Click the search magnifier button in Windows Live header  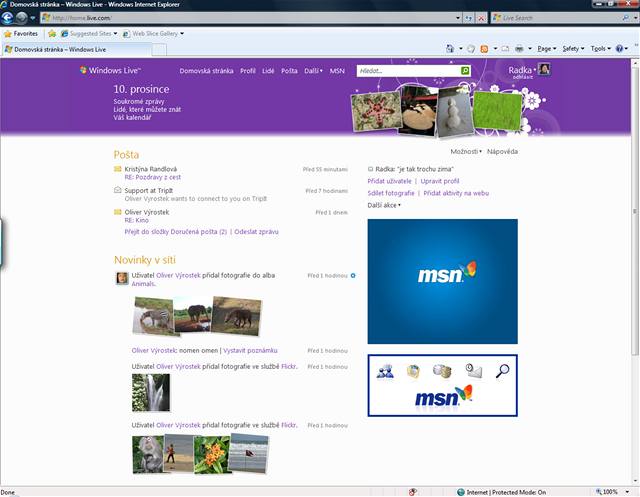click(465, 71)
